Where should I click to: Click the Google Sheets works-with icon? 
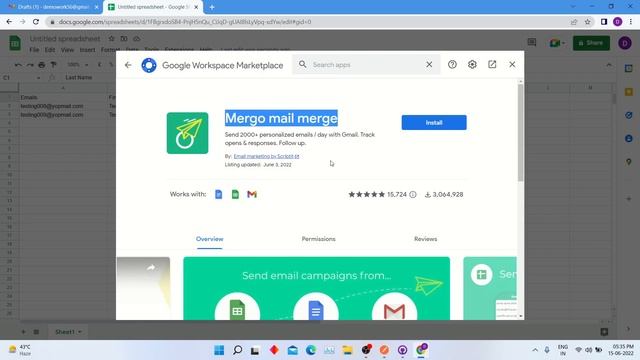[x=235, y=194]
